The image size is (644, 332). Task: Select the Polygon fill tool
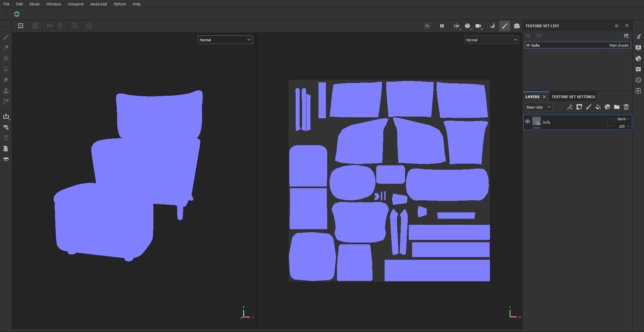click(x=6, y=69)
